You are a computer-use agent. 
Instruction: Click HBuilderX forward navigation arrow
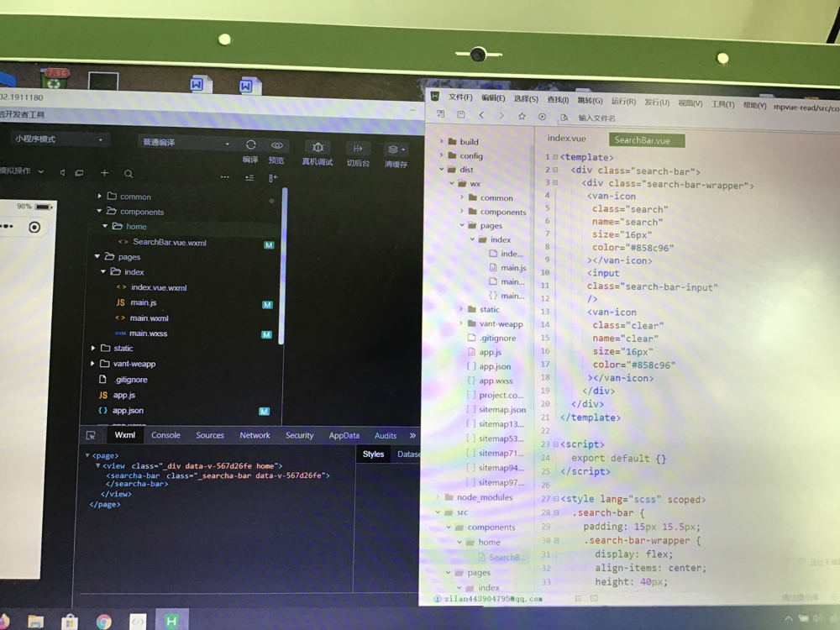coord(501,115)
